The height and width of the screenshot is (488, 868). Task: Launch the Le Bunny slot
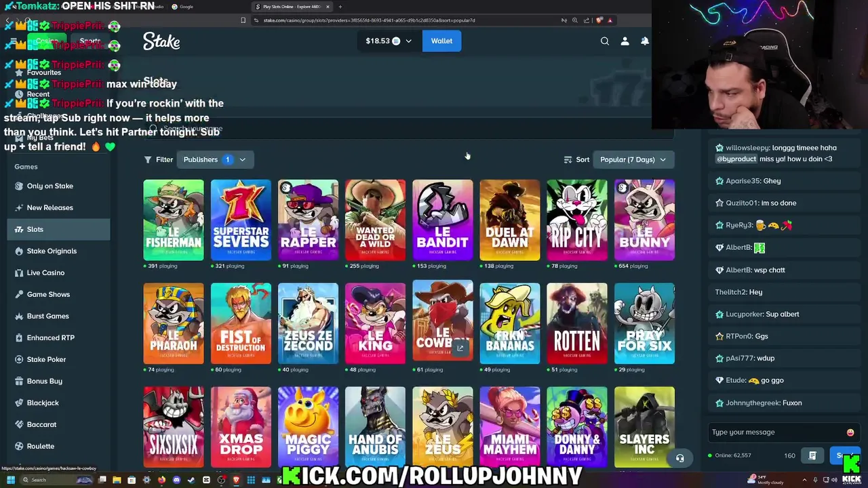[644, 220]
